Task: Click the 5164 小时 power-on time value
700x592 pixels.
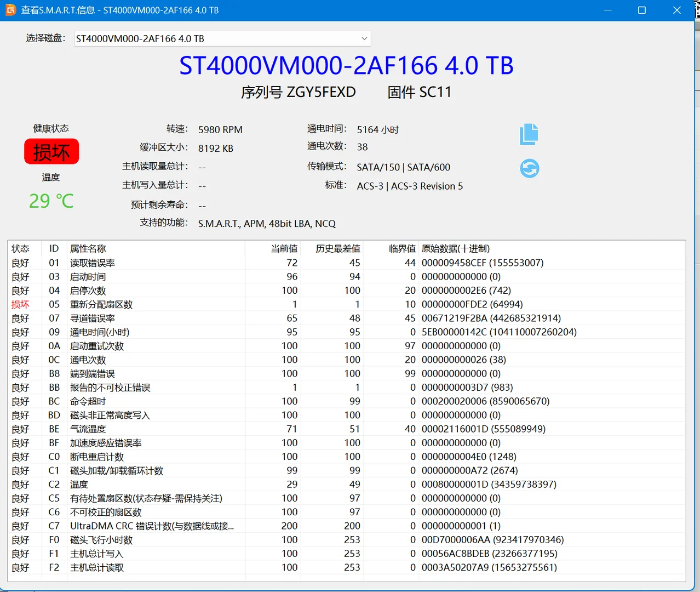Action: tap(378, 130)
